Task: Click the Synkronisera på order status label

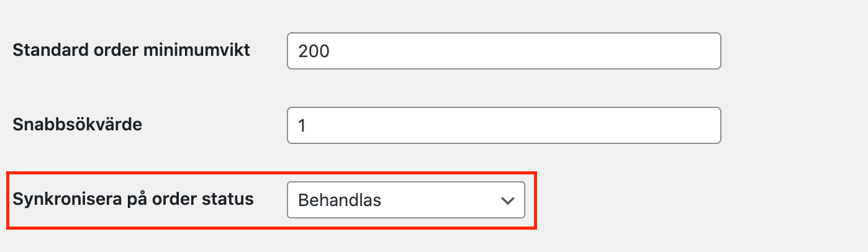Action: (x=133, y=199)
